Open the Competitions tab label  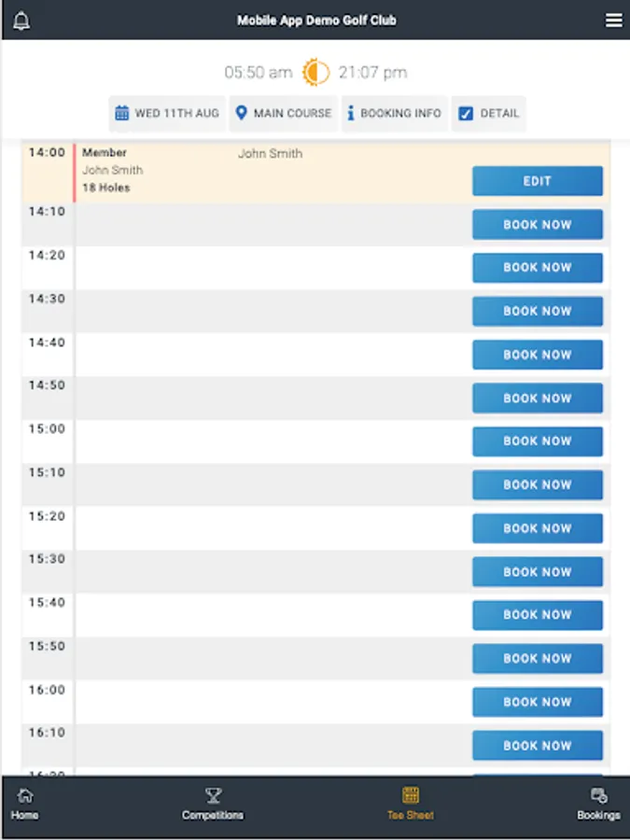[x=213, y=815]
